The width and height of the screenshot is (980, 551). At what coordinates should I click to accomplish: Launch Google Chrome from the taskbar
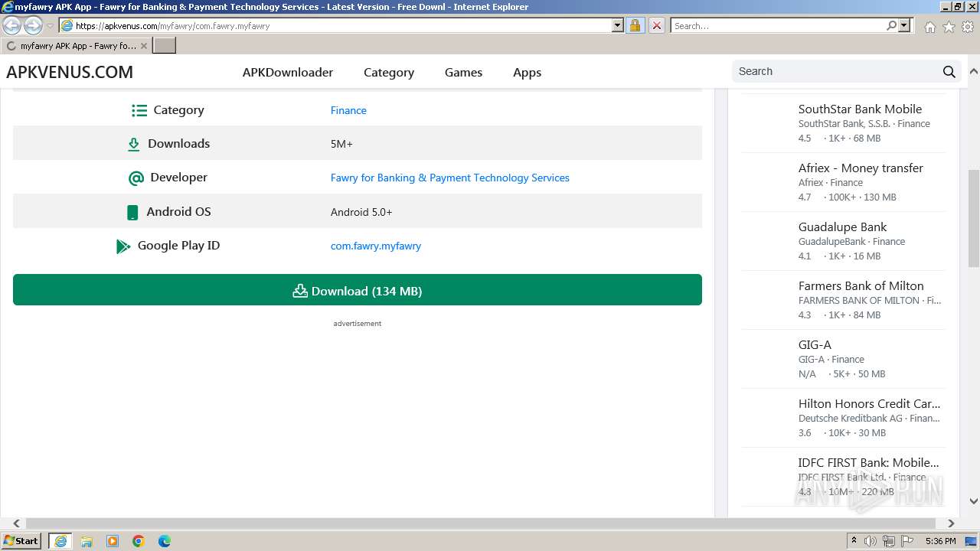[x=139, y=541]
